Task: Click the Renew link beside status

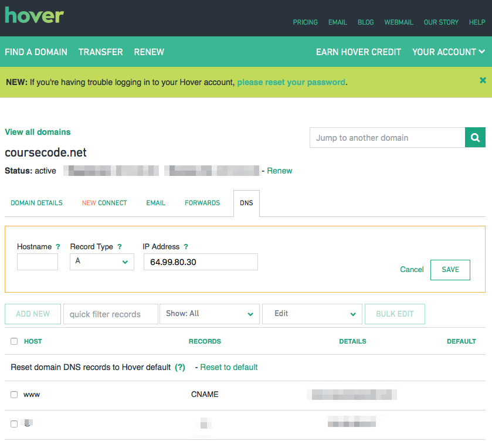Action: click(x=280, y=171)
